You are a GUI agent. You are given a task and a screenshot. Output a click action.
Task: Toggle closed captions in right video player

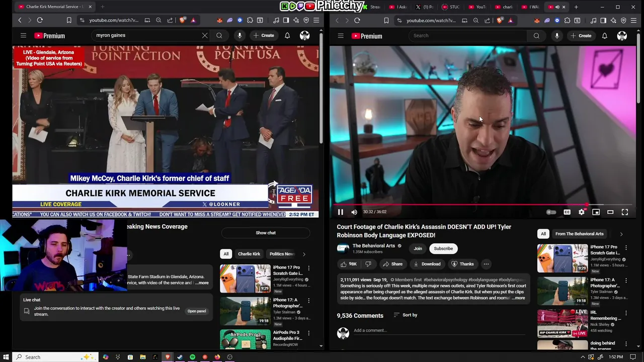pyautogui.click(x=567, y=212)
